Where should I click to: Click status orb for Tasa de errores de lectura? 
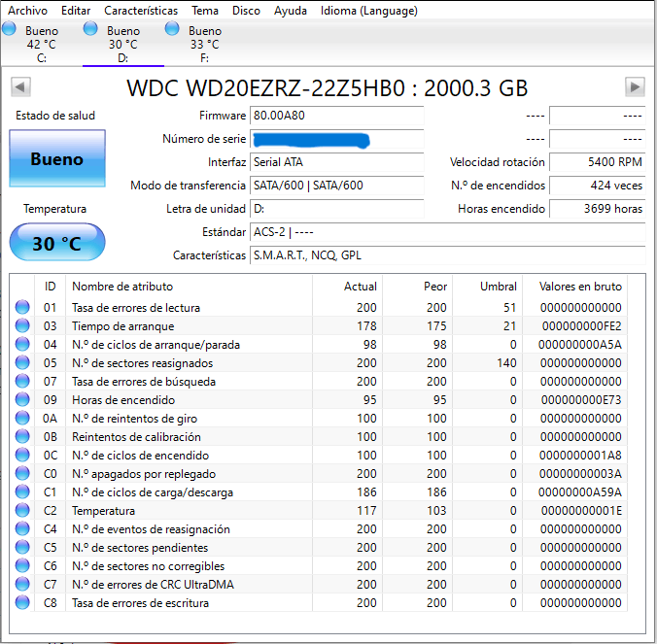click(x=22, y=307)
